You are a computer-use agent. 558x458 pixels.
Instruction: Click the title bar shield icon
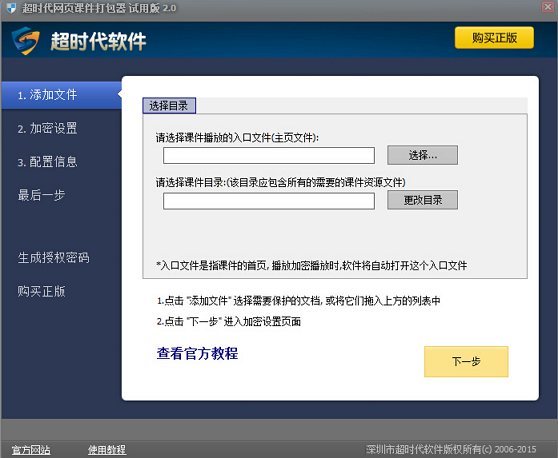click(x=11, y=7)
